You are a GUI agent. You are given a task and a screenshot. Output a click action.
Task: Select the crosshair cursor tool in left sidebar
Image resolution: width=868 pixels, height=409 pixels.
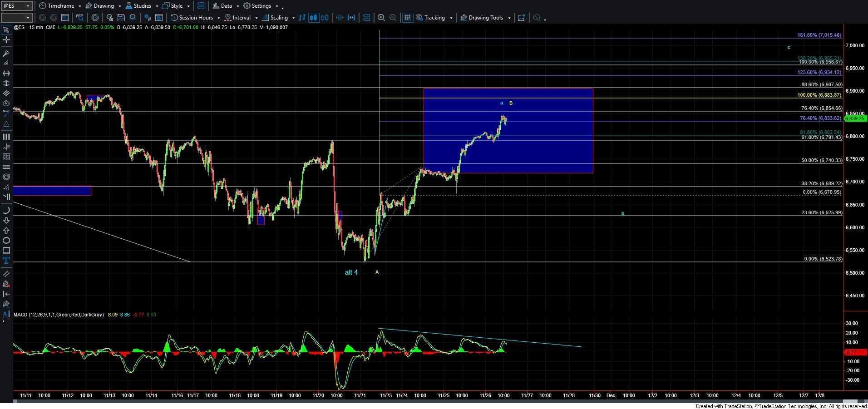click(x=6, y=40)
